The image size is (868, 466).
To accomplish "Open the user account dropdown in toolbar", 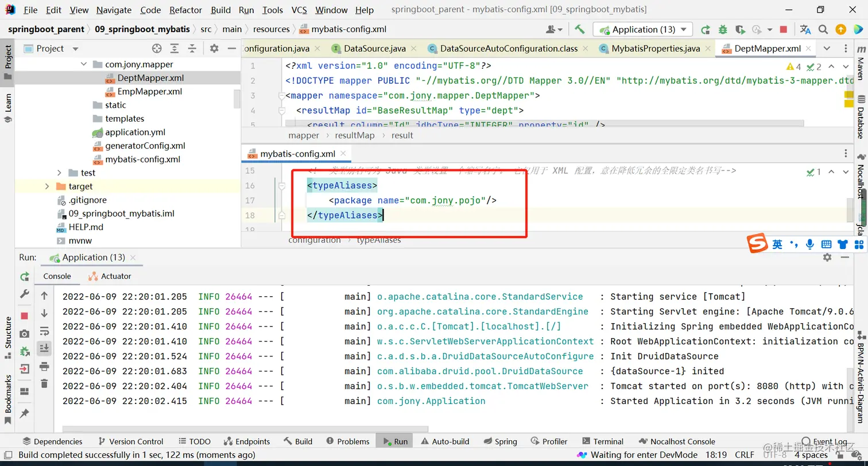I will tap(555, 29).
